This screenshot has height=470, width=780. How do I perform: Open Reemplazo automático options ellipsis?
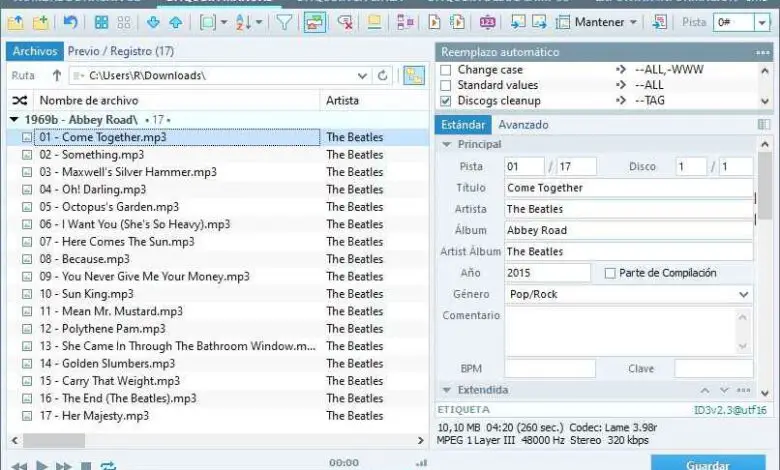[763, 52]
